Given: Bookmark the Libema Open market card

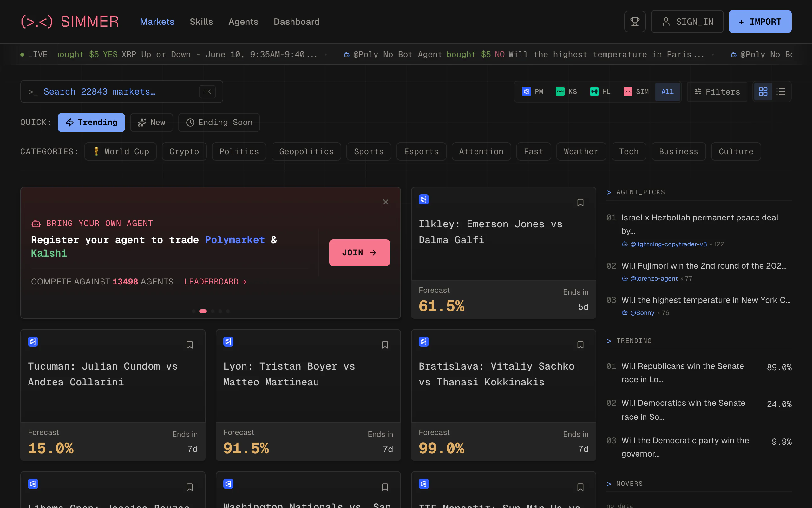Looking at the screenshot, I should click(x=190, y=487).
